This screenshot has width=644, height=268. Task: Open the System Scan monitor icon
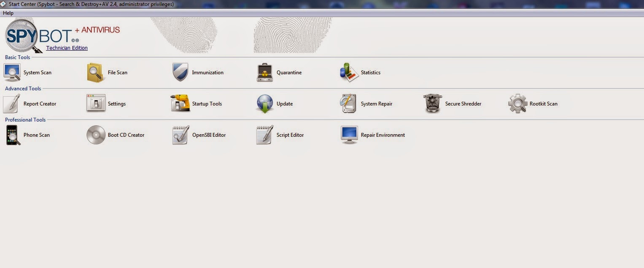[x=12, y=72]
